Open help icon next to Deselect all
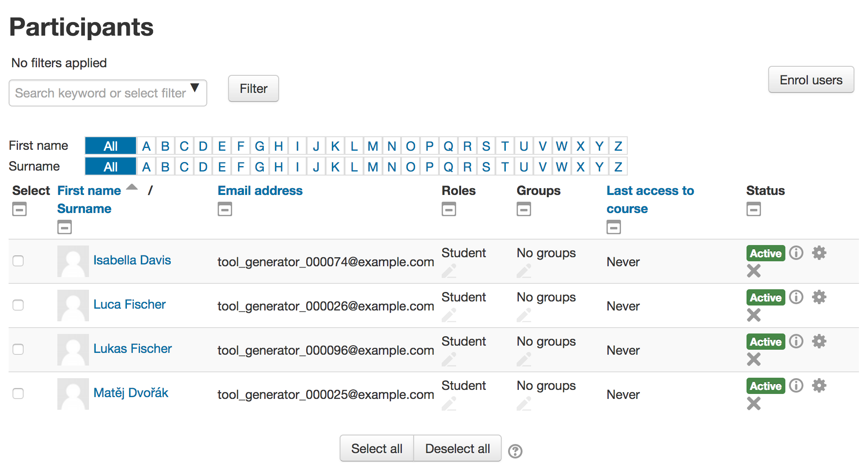The image size is (868, 463). coord(515,451)
